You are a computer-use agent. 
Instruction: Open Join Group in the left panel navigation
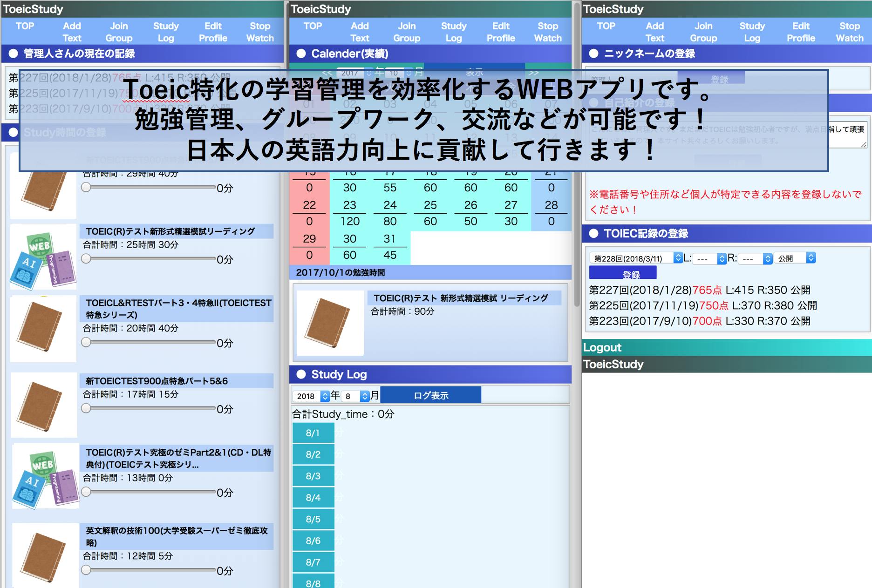119,32
